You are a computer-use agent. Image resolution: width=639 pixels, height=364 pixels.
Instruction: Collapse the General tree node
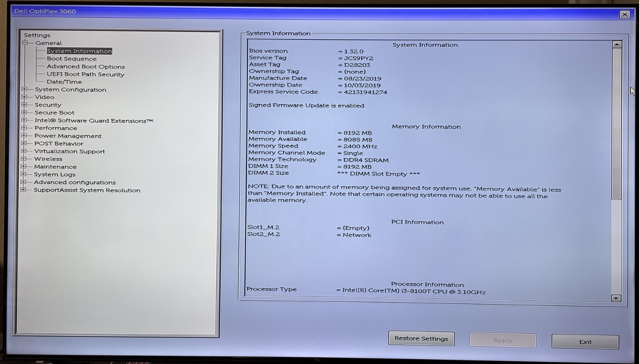coord(25,43)
